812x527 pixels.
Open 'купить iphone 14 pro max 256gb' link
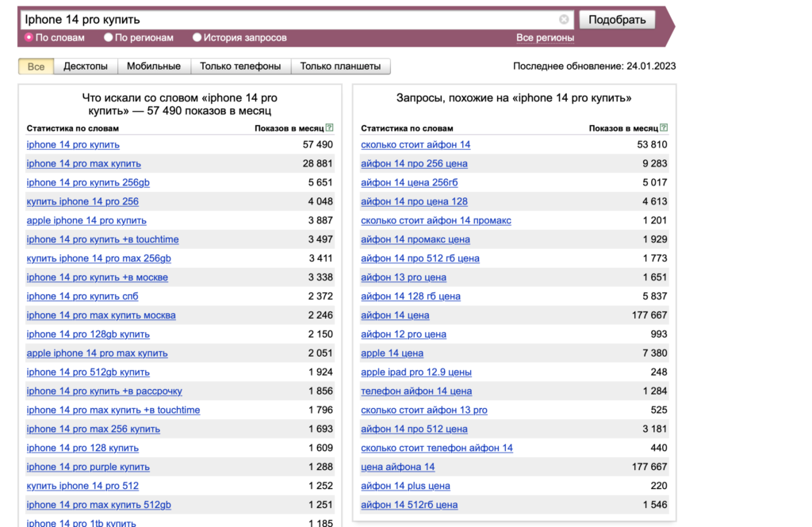(99, 258)
